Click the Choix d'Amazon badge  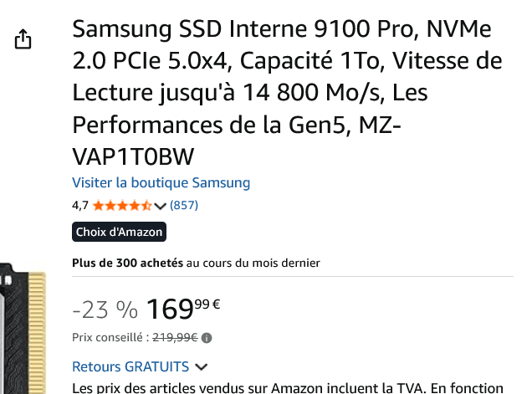point(120,232)
